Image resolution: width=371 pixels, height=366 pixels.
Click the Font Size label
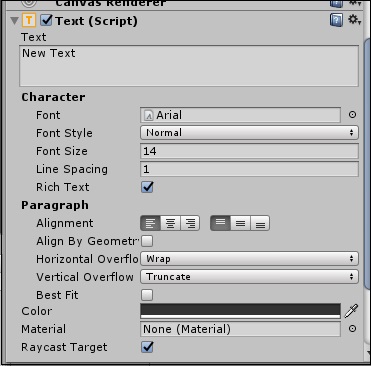(x=62, y=151)
